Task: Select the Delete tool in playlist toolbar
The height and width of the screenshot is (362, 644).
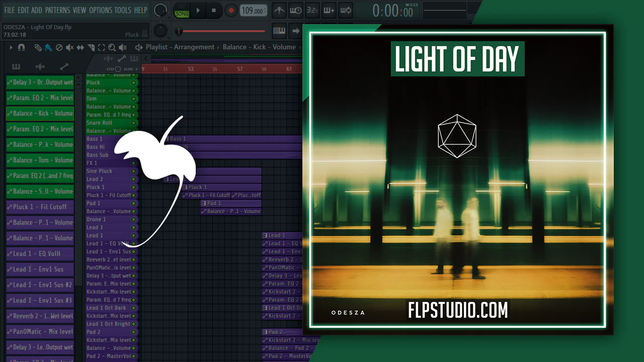Action: (x=59, y=47)
